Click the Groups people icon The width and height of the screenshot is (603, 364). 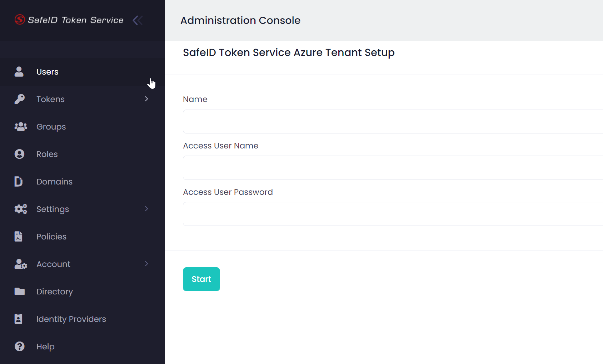tap(20, 127)
